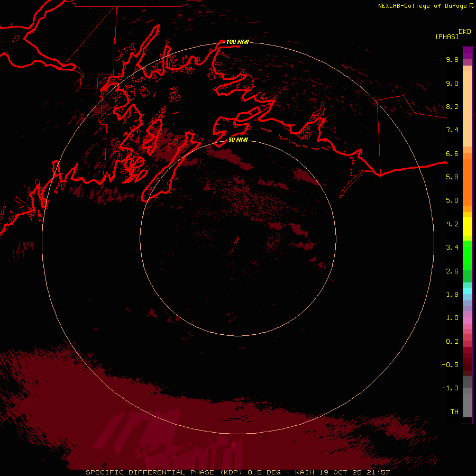
Task: Click the 0.2 scale value
Action: click(452, 342)
